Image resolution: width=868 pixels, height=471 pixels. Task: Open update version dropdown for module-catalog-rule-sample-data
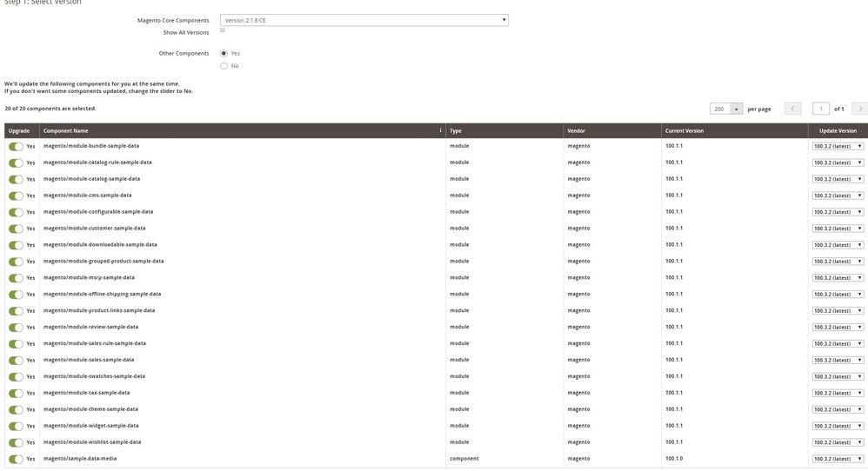click(x=838, y=163)
